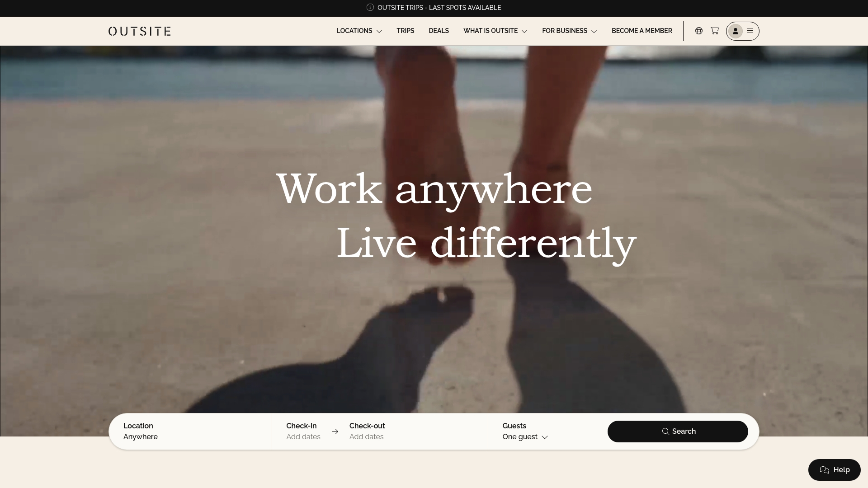Set Check-out date field
The height and width of the screenshot is (488, 868).
coord(367,432)
